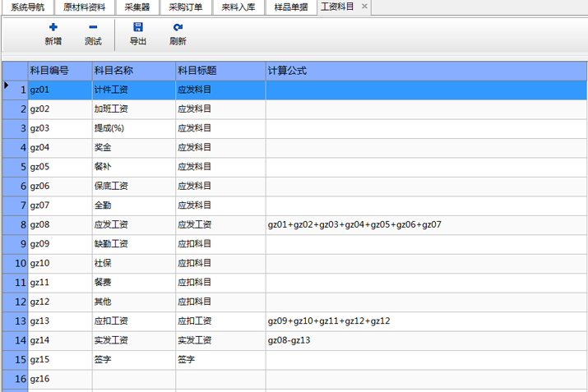
Task: Select the gz16 code cell
Action: tap(60, 379)
